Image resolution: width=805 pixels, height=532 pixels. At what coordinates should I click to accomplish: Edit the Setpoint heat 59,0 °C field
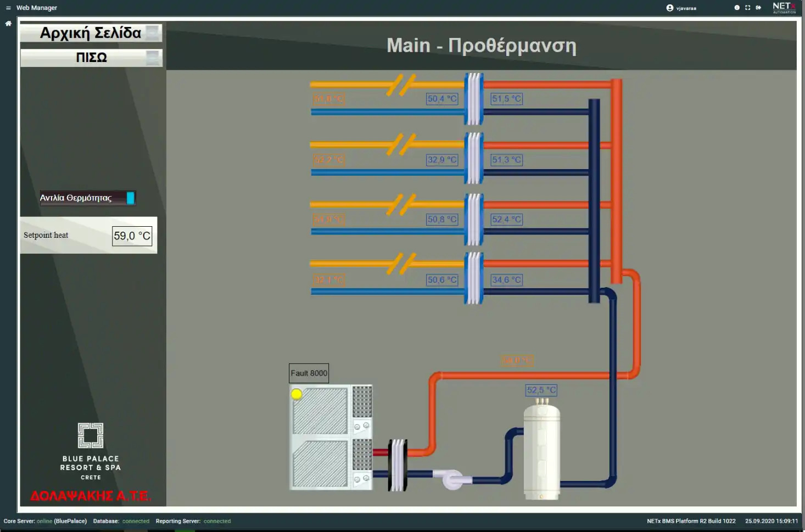click(132, 236)
